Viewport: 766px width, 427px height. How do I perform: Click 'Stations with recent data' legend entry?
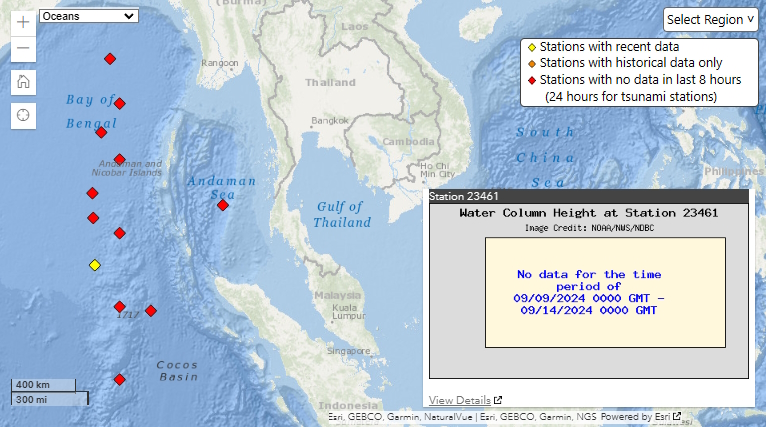[604, 47]
